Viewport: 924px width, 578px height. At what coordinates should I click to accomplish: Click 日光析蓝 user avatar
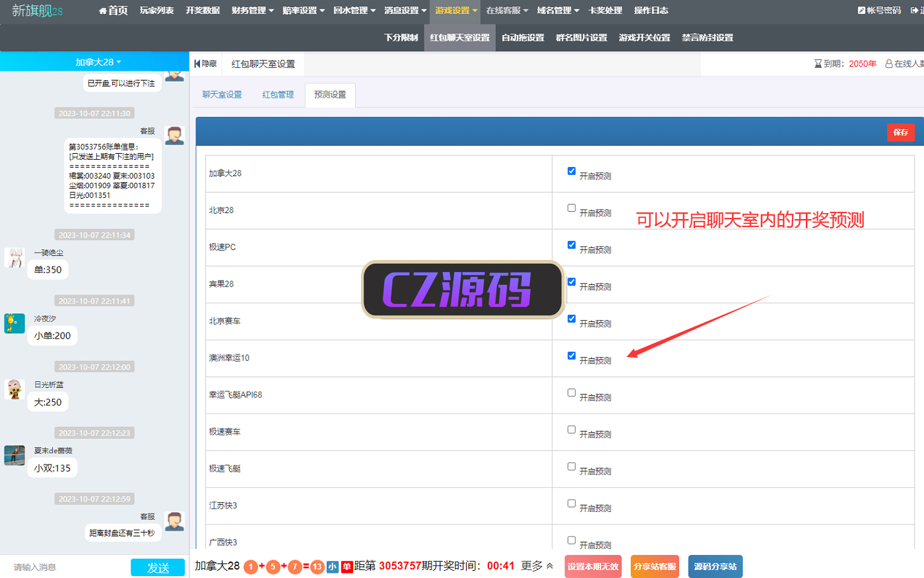click(x=15, y=389)
